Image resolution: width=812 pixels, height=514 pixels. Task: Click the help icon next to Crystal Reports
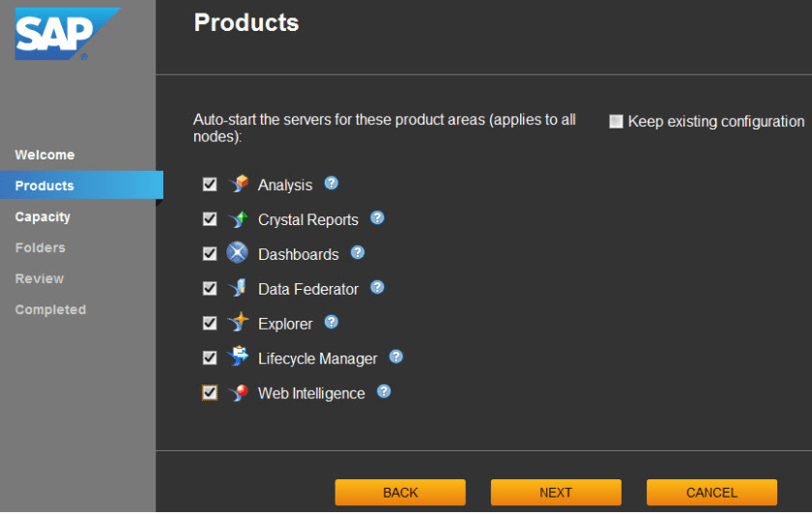click(377, 217)
